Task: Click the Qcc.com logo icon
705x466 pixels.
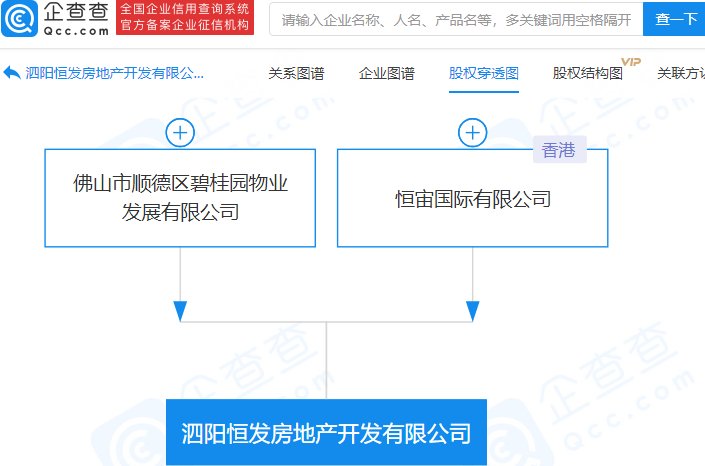Action: coord(19,19)
